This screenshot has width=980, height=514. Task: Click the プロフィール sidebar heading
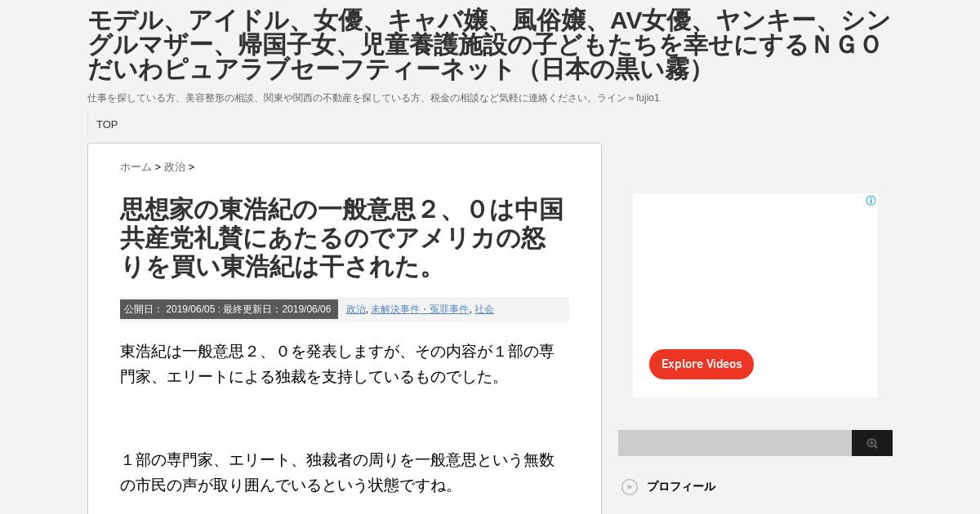[x=681, y=487]
